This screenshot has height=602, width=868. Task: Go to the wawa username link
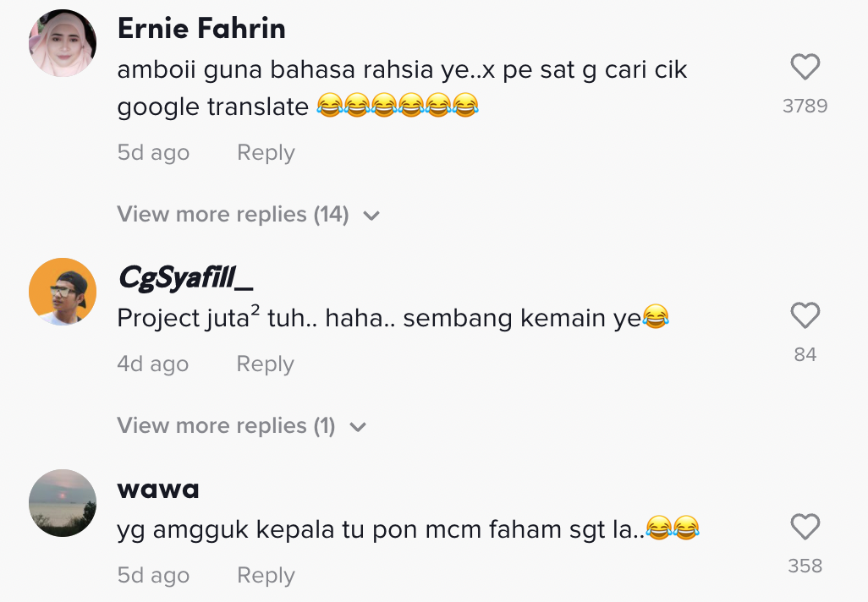[x=158, y=489]
